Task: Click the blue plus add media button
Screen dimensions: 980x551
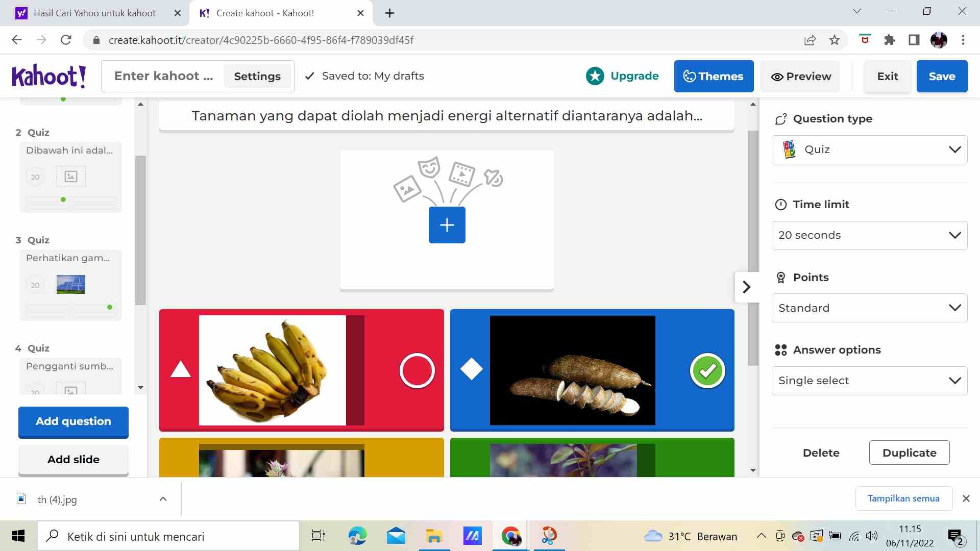Action: click(x=447, y=225)
